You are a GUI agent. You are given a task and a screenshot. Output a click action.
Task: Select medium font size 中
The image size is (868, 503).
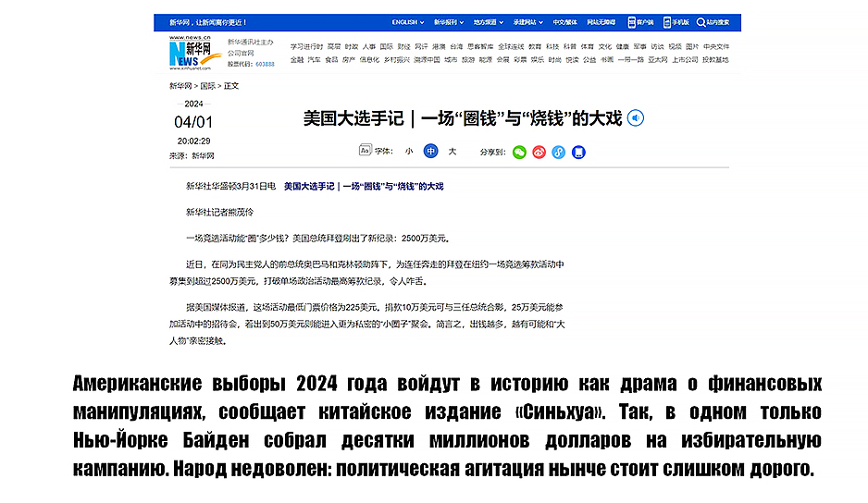[x=430, y=151]
